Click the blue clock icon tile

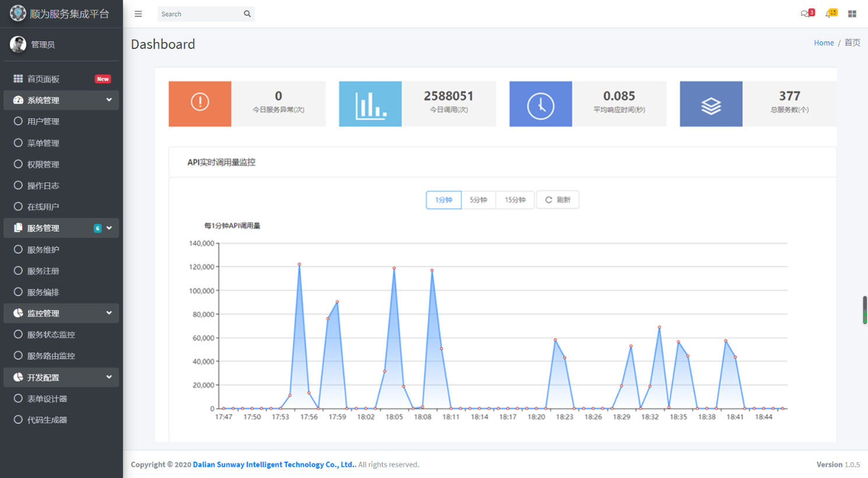coord(541,104)
